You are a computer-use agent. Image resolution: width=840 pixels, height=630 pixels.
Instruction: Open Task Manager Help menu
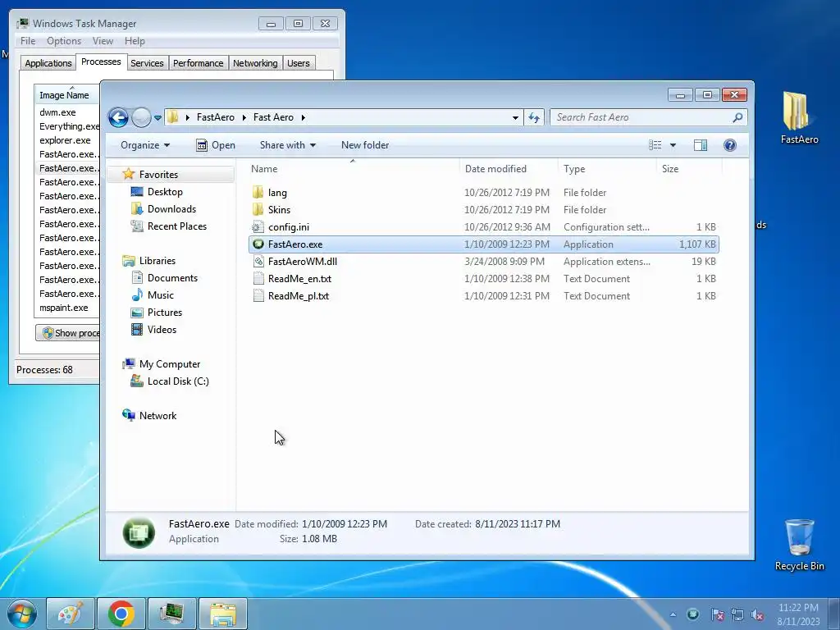click(135, 41)
